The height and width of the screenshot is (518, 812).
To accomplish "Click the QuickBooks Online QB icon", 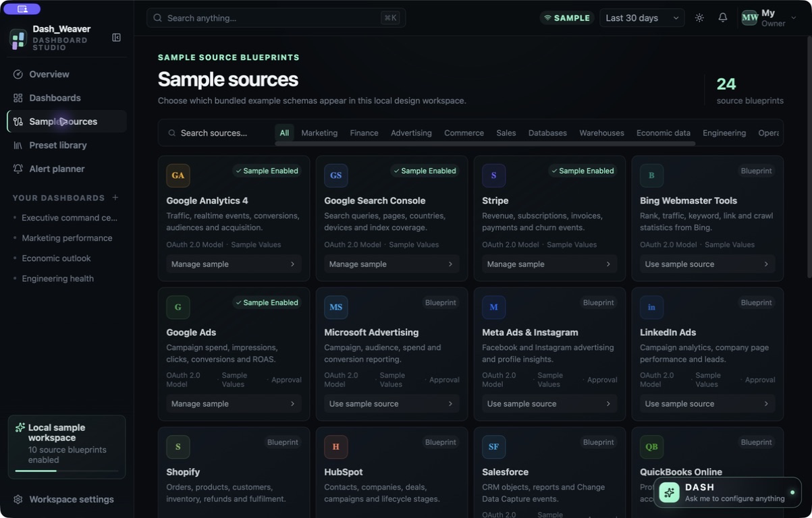I will (651, 447).
